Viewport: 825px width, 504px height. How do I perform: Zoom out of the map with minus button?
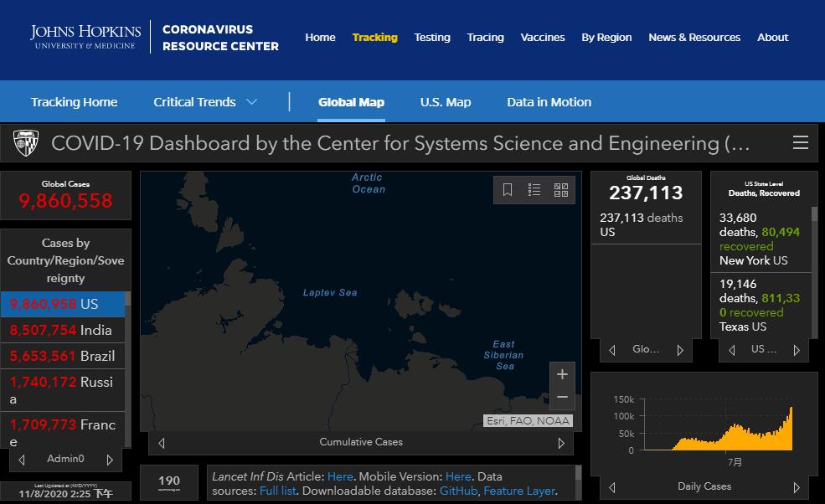(562, 398)
